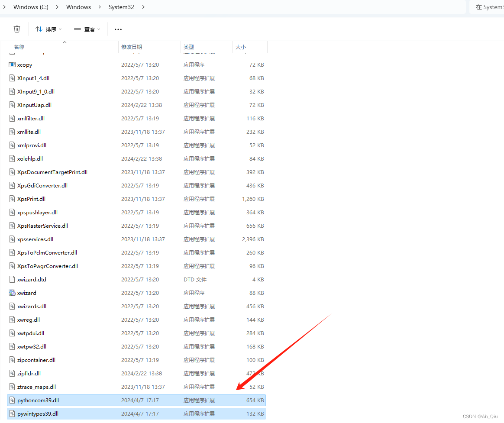Open the 排序 sort dropdown

click(x=48, y=29)
